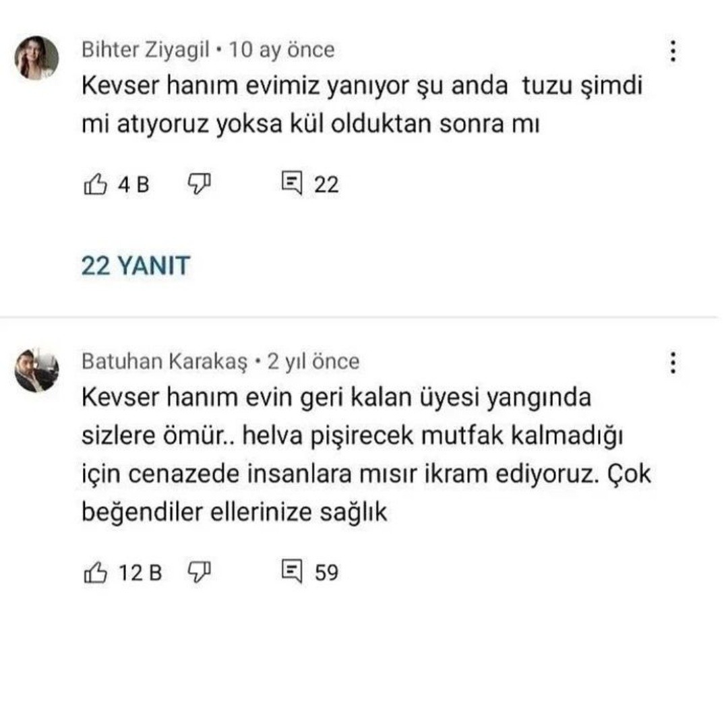Image resolution: width=728 pixels, height=719 pixels.
Task: Visit Batuhan Karakaş's channel via username
Action: [165, 361]
